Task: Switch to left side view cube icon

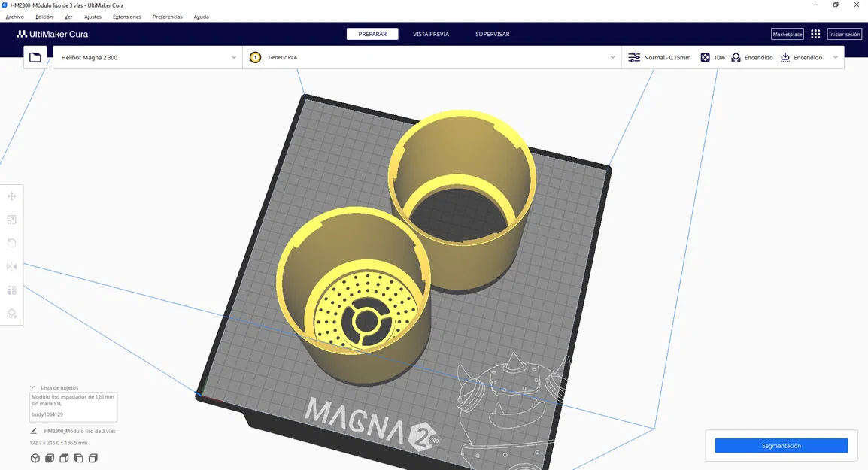Action: click(79, 459)
